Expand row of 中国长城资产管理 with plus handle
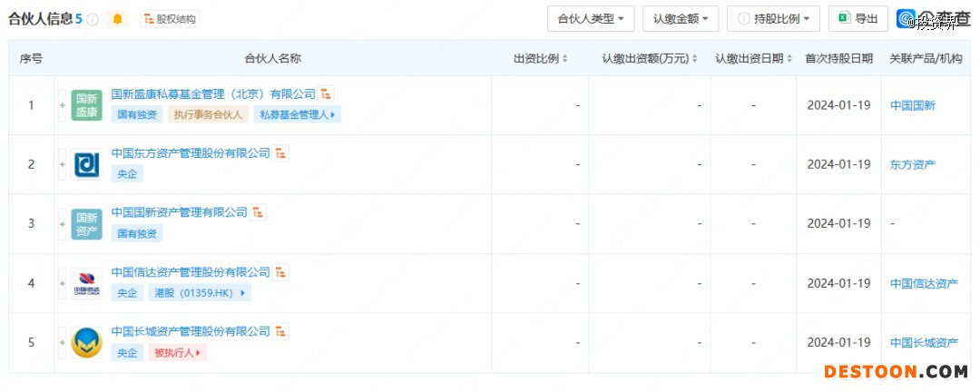Image resolution: width=980 pixels, height=392 pixels. (62, 343)
